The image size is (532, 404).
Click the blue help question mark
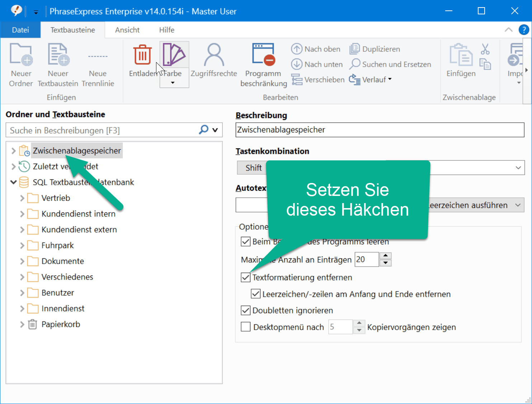[x=524, y=29]
